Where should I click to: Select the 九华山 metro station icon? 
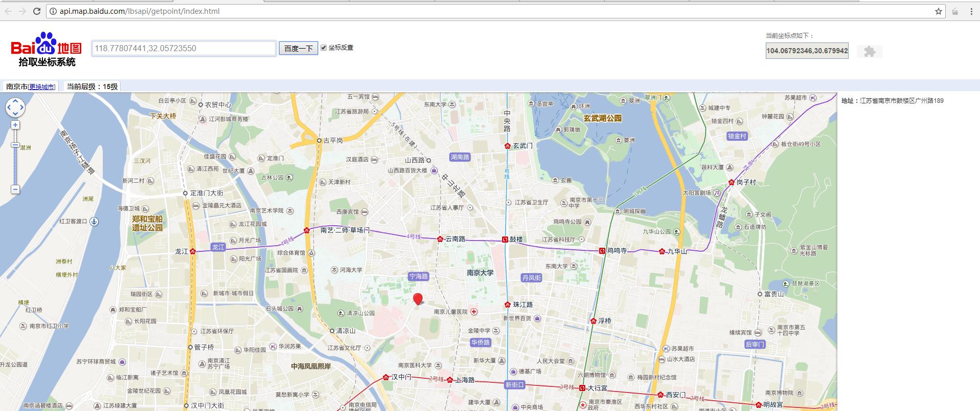[x=662, y=251]
